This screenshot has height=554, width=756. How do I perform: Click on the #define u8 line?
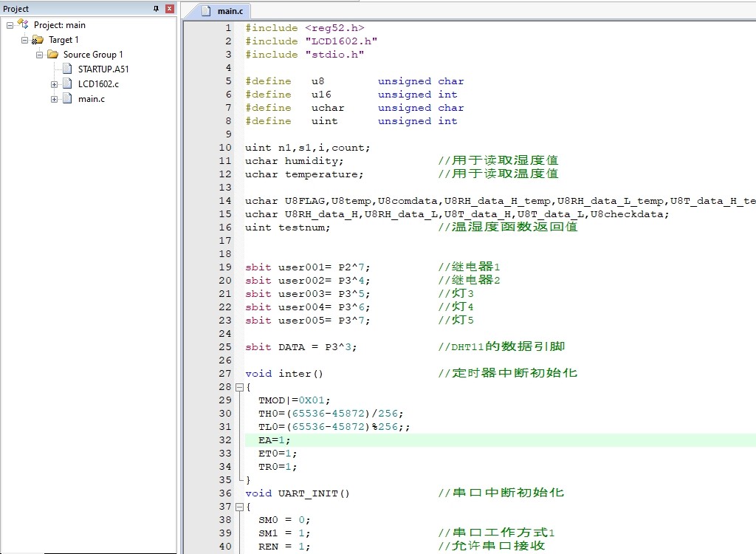[354, 81]
